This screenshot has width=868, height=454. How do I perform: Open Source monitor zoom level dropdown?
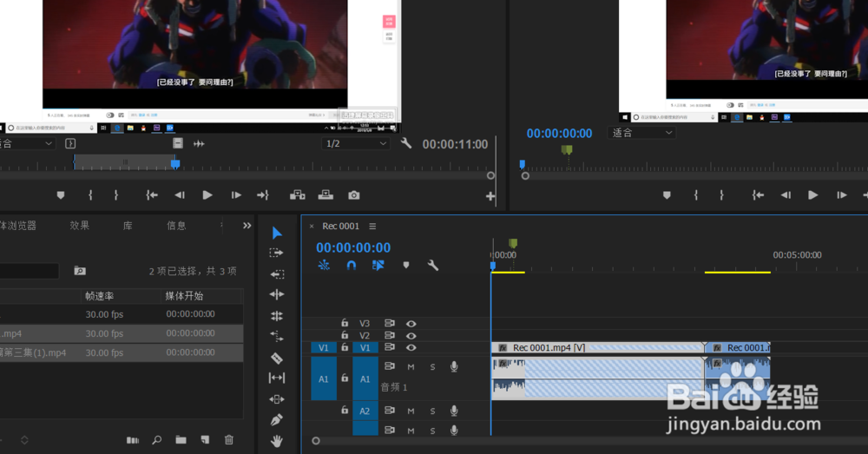point(27,143)
